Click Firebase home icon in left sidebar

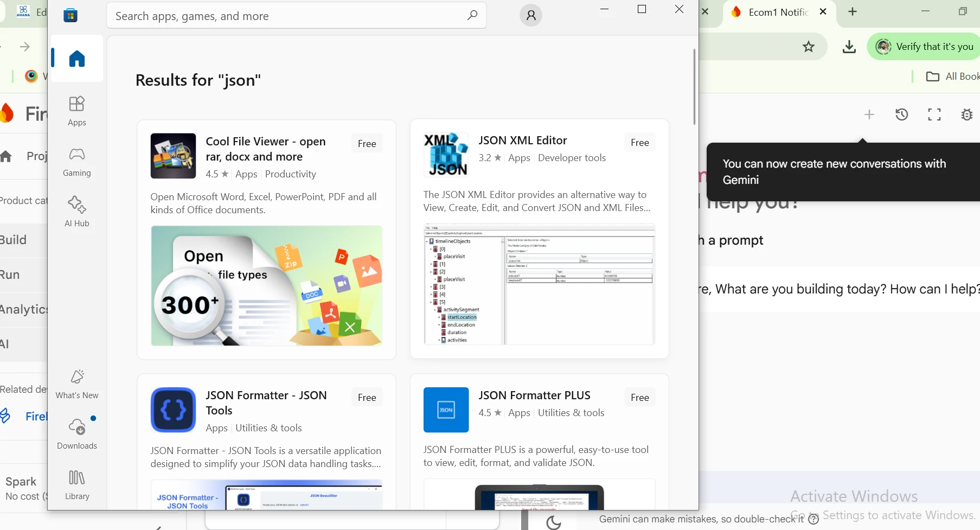click(7, 157)
